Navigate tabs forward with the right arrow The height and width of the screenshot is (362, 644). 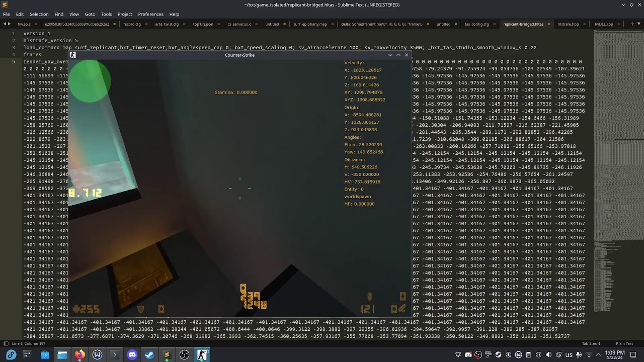tap(9, 24)
